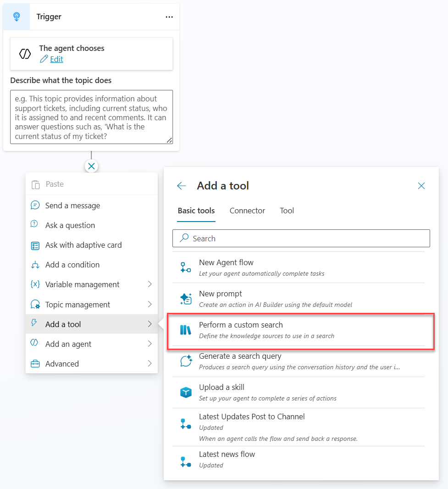Click the Generate a search query icon

(x=186, y=361)
